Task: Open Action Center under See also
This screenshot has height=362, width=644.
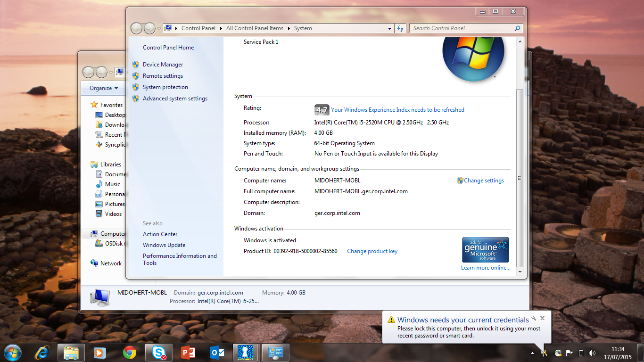Action: tap(160, 234)
